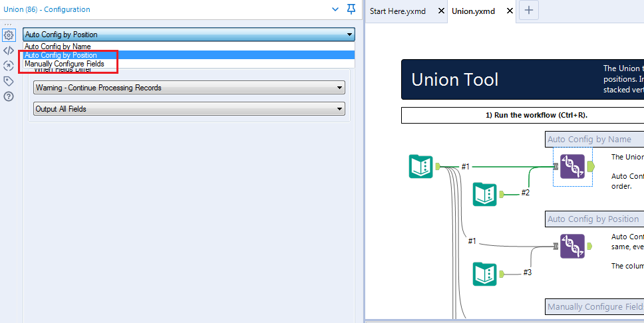This screenshot has width=644, height=323.
Task: Add a new workflow tab
Action: coord(529,11)
